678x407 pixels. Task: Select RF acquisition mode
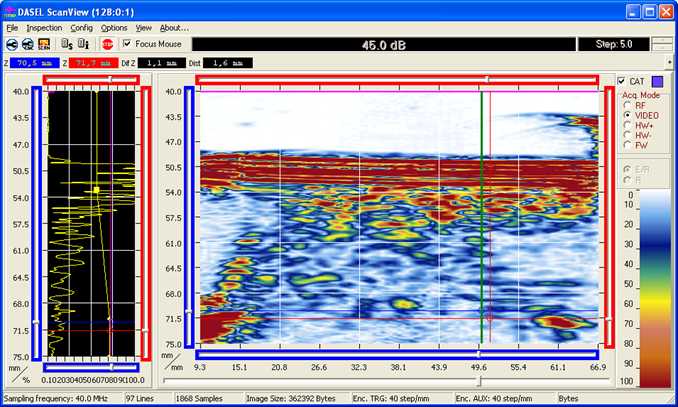click(x=627, y=103)
